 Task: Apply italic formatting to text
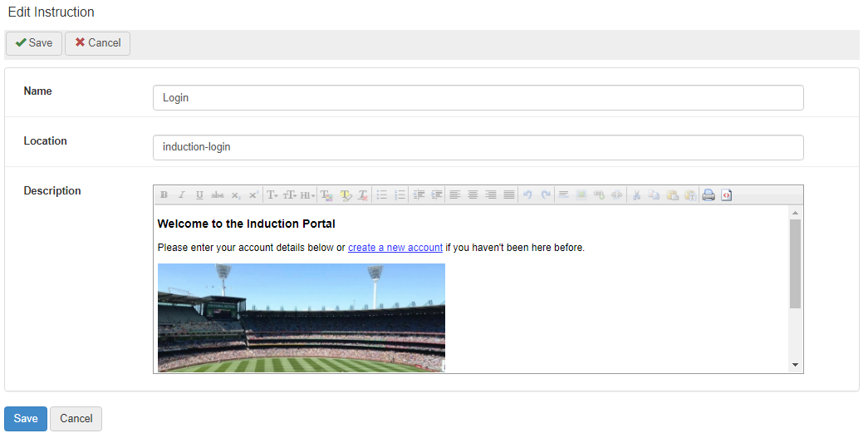pos(181,195)
